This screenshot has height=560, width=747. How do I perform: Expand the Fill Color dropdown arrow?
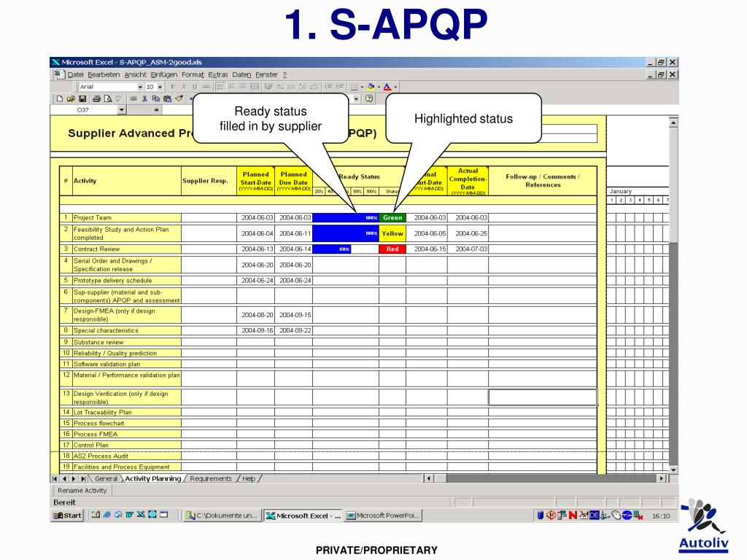point(379,87)
